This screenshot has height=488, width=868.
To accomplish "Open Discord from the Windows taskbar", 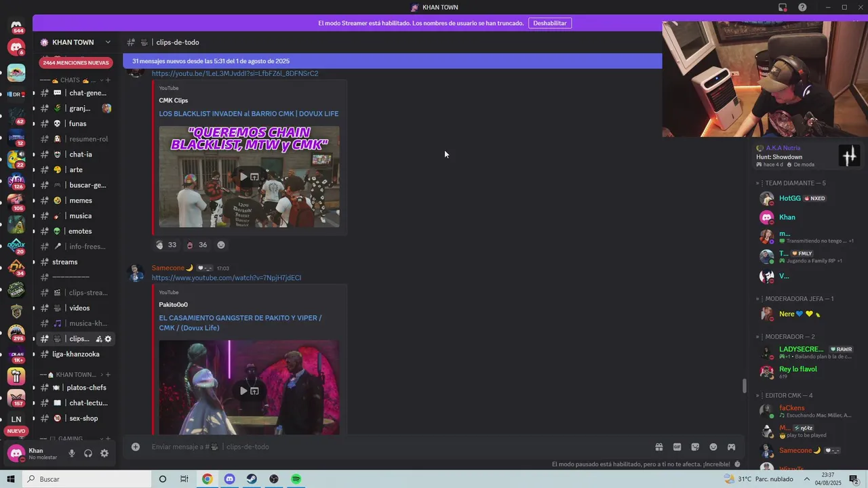I will [229, 479].
